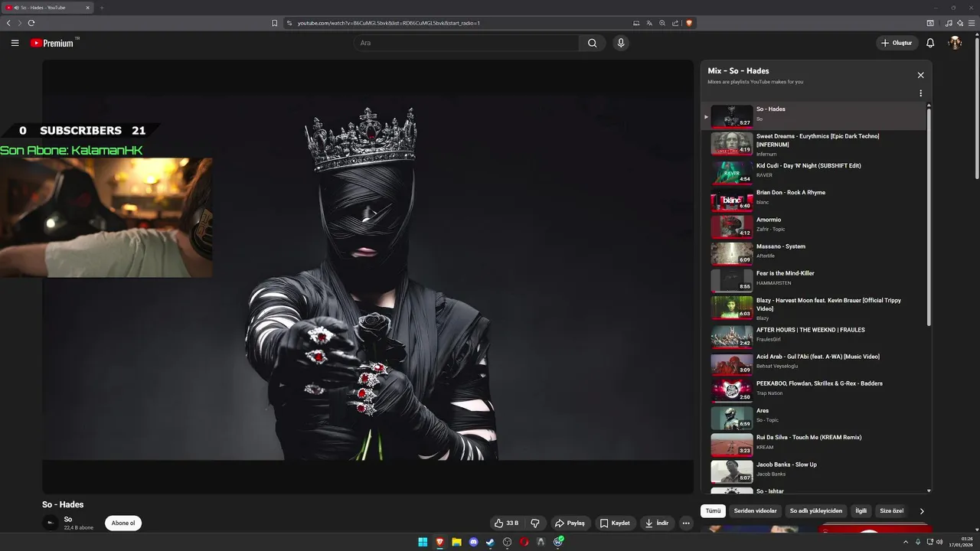
Task: Dislike the video with thumbs-down
Action: click(535, 523)
